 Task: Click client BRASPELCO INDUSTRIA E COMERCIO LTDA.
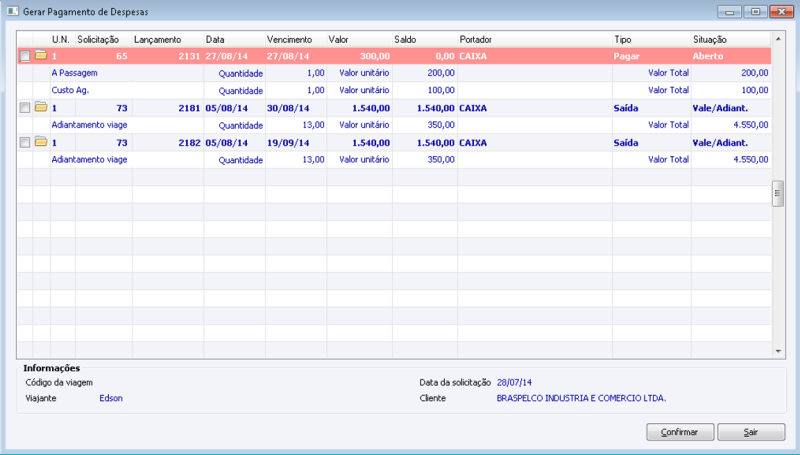coord(582,398)
